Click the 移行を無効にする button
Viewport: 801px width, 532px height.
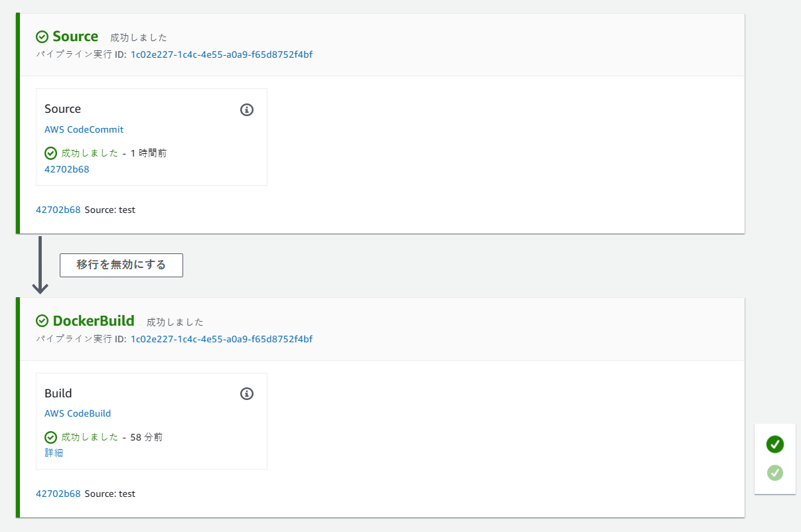click(121, 265)
